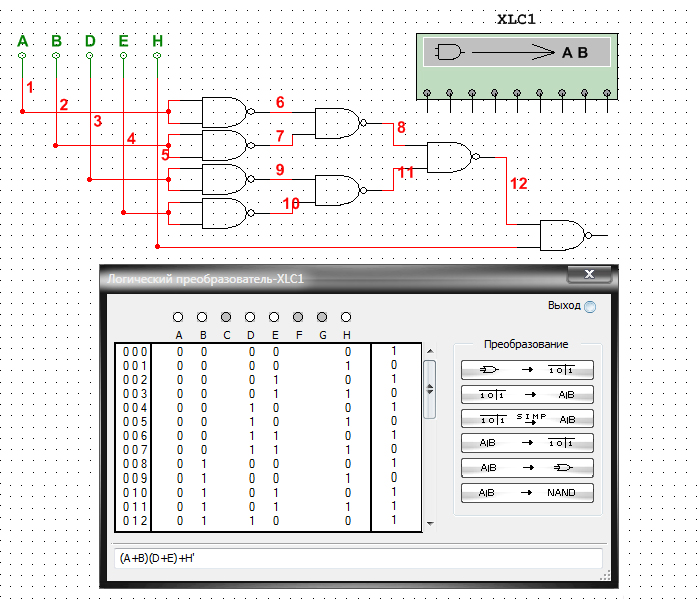Screen dimensions: 697x599
Task: Click the XLC1 instrument name label
Action: pos(516,19)
